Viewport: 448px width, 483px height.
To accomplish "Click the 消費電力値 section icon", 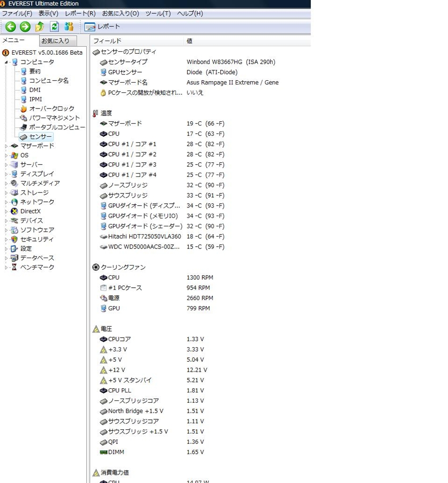I will [96, 473].
